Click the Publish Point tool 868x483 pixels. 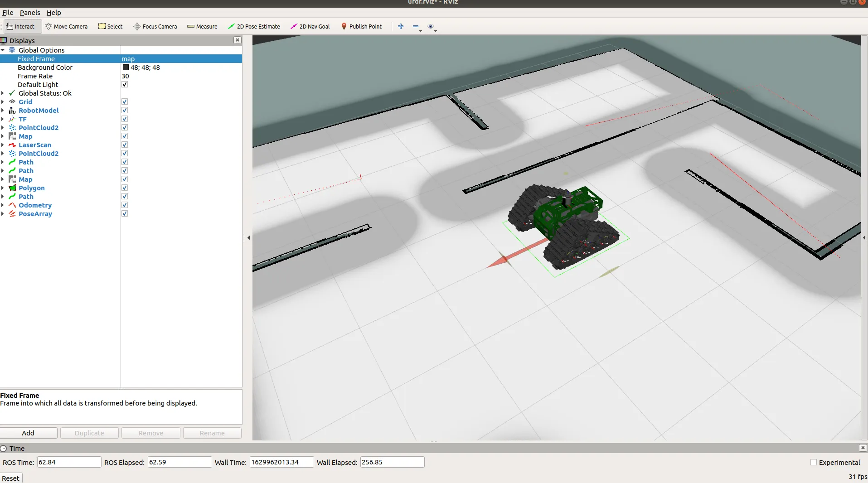(x=361, y=26)
